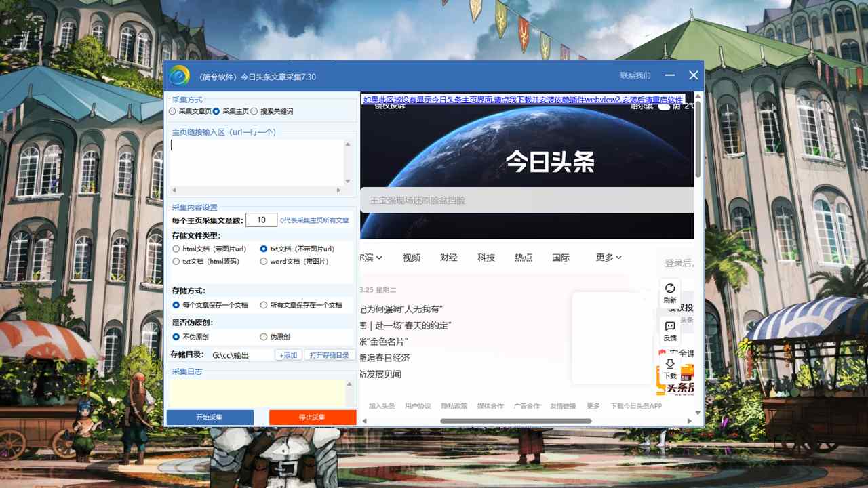Click the web view's right scroll arrow

(x=690, y=421)
